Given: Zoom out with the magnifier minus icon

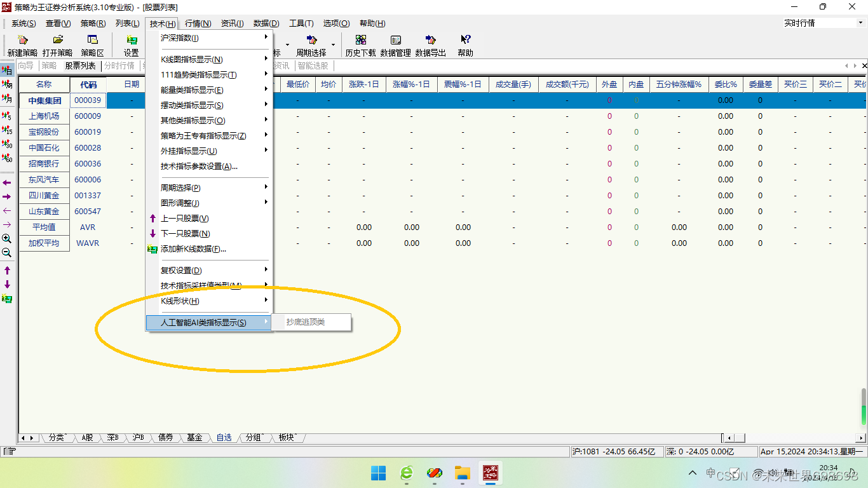Looking at the screenshot, I should click(7, 253).
